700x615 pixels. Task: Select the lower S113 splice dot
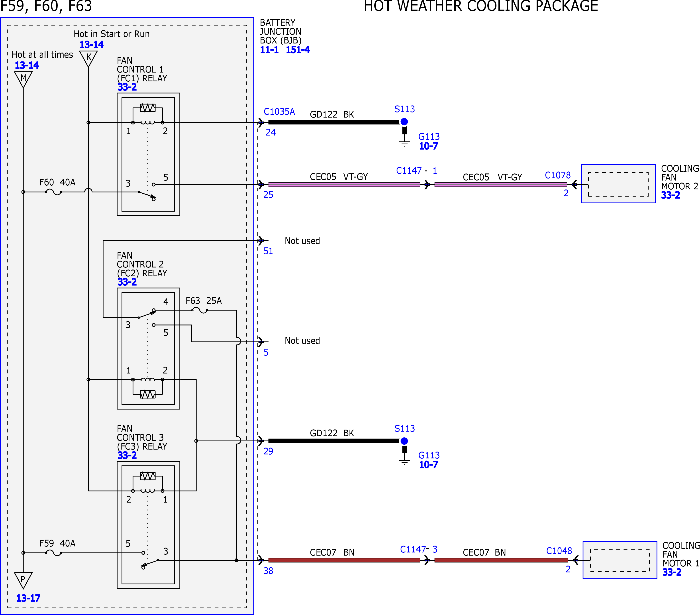coord(404,441)
